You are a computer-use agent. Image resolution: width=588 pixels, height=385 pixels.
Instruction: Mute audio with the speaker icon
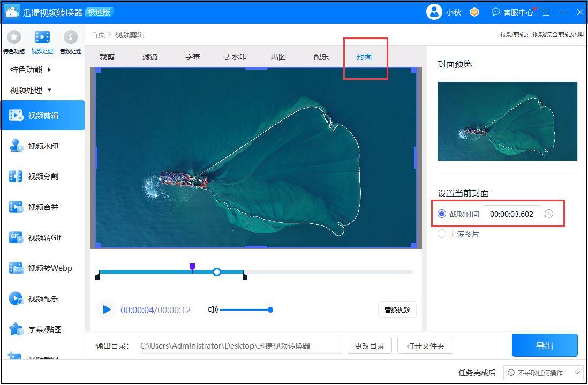213,309
